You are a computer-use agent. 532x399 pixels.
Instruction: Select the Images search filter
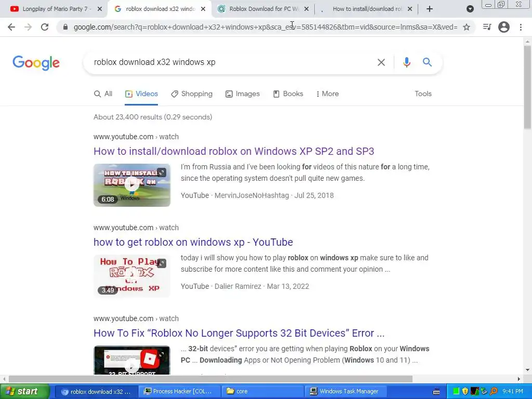click(x=243, y=94)
